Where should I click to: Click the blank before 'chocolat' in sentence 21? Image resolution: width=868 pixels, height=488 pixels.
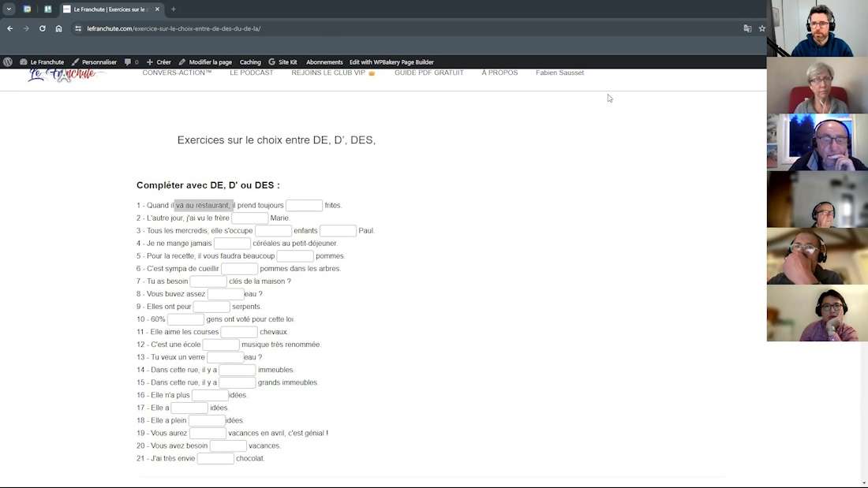point(215,459)
